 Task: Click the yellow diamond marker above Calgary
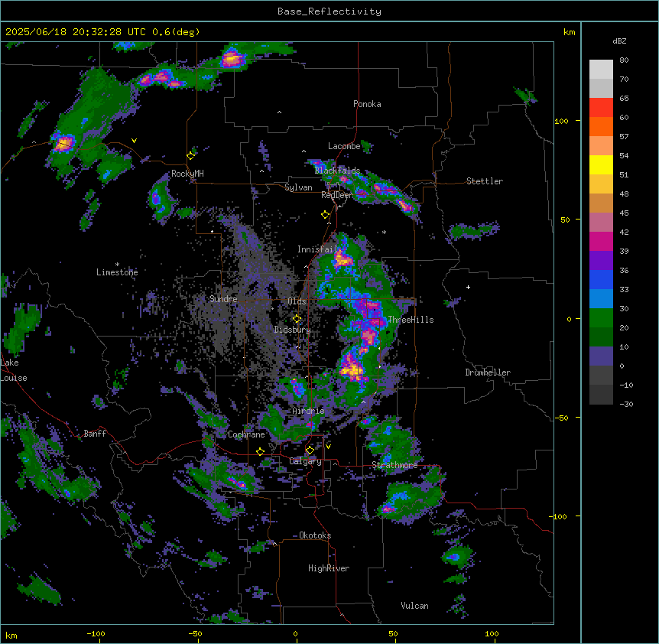310,450
